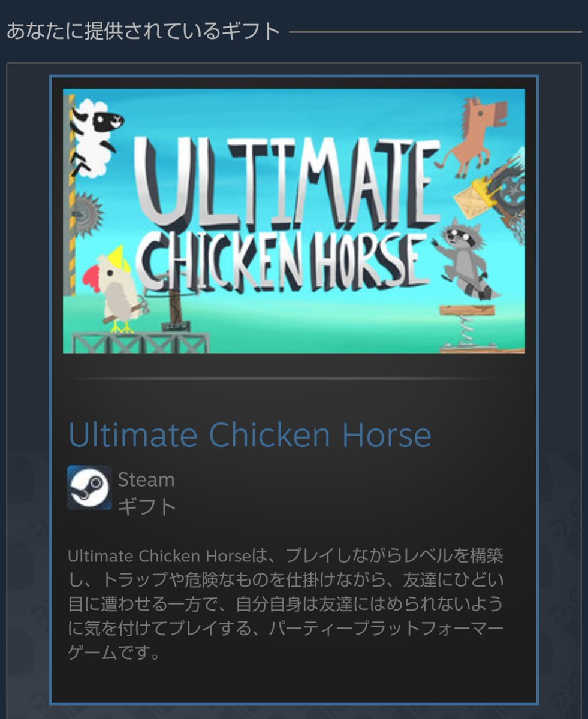Click the Steam logo icon

coord(89,488)
